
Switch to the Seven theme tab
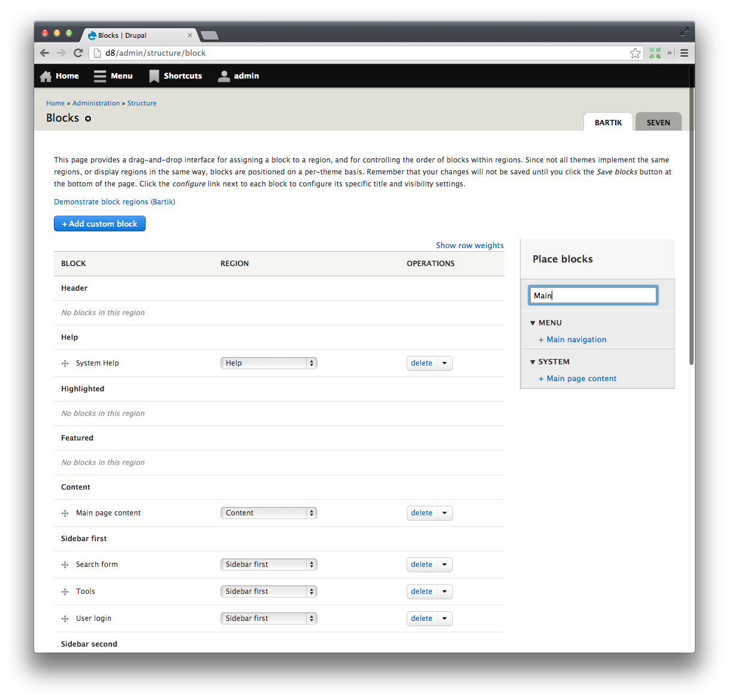(x=658, y=122)
